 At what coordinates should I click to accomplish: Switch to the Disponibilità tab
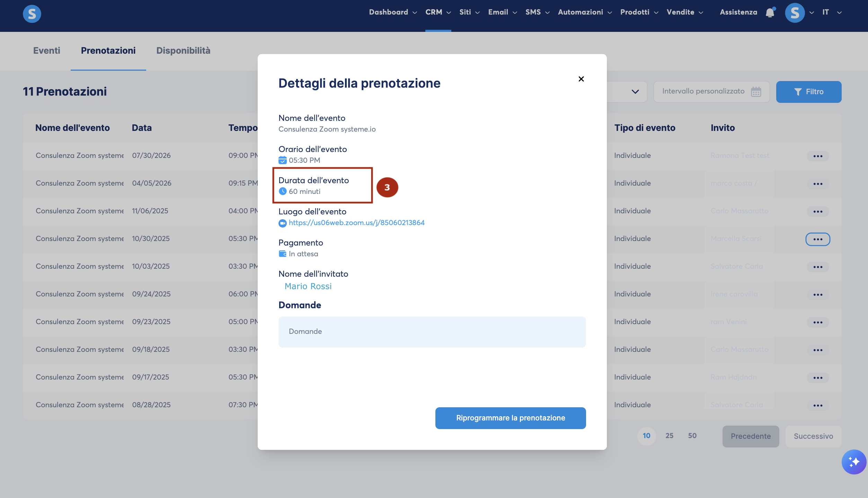tap(183, 51)
